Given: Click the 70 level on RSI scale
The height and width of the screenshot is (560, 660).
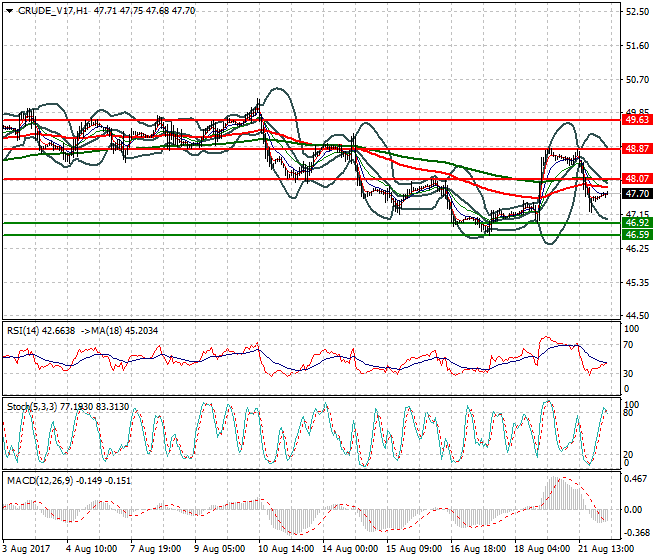Looking at the screenshot, I should 629,344.
